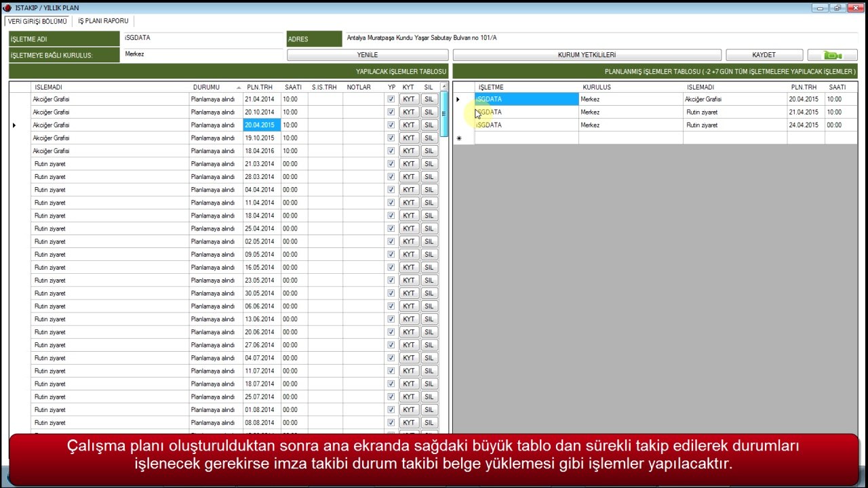This screenshot has width=868, height=488.
Task: Click the NOTLAR column header
Action: (x=363, y=87)
